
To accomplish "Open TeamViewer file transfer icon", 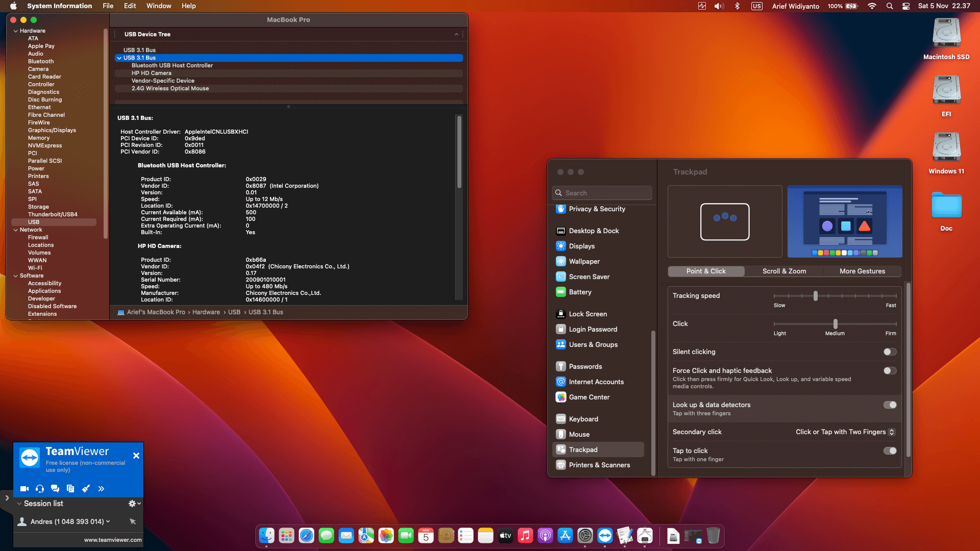I will click(x=70, y=488).
